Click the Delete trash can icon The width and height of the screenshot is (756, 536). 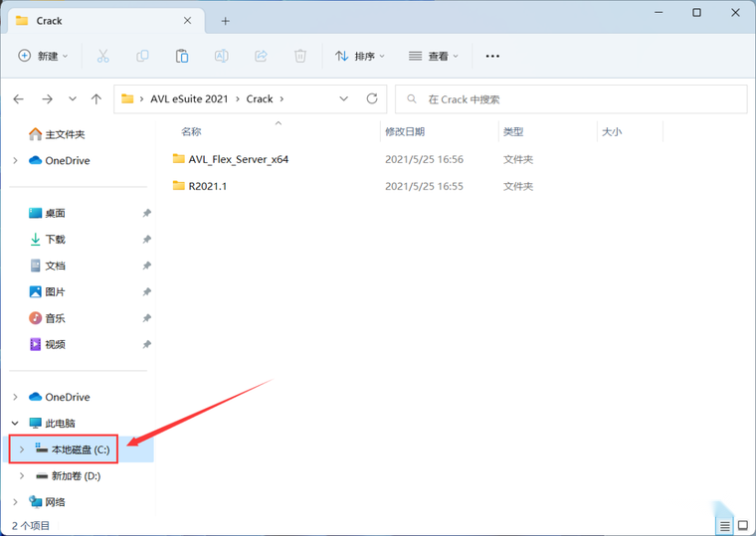point(299,56)
